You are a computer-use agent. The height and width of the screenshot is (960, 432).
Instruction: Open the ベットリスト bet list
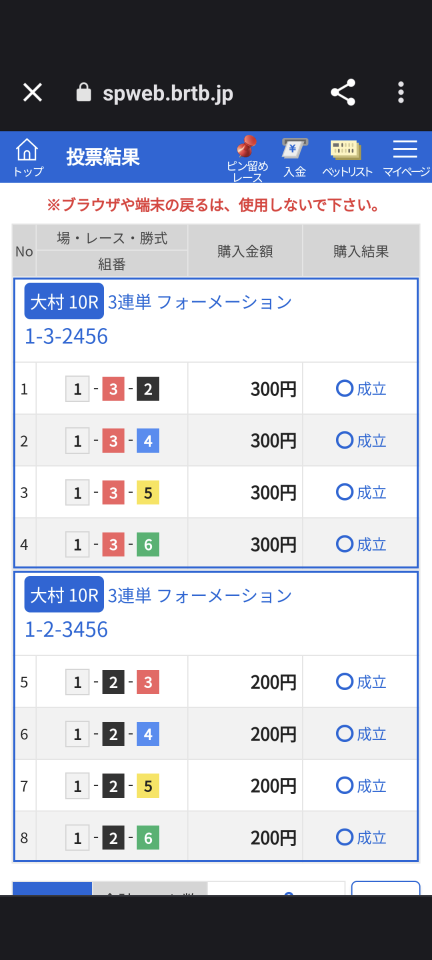pos(347,158)
